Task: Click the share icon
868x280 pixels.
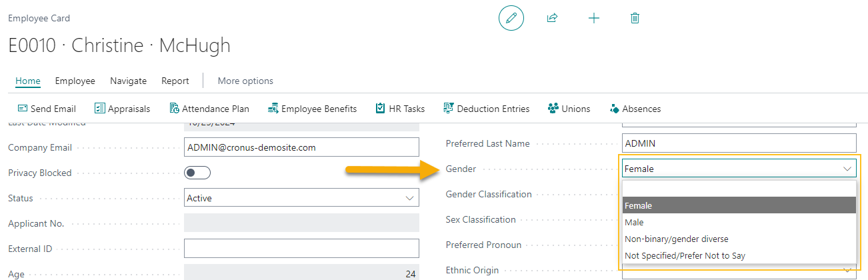Action: 552,19
